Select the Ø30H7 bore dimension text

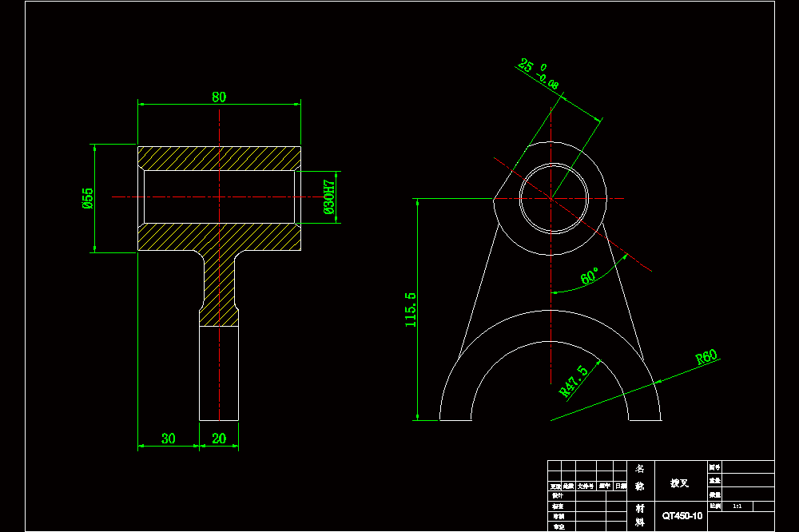(329, 197)
